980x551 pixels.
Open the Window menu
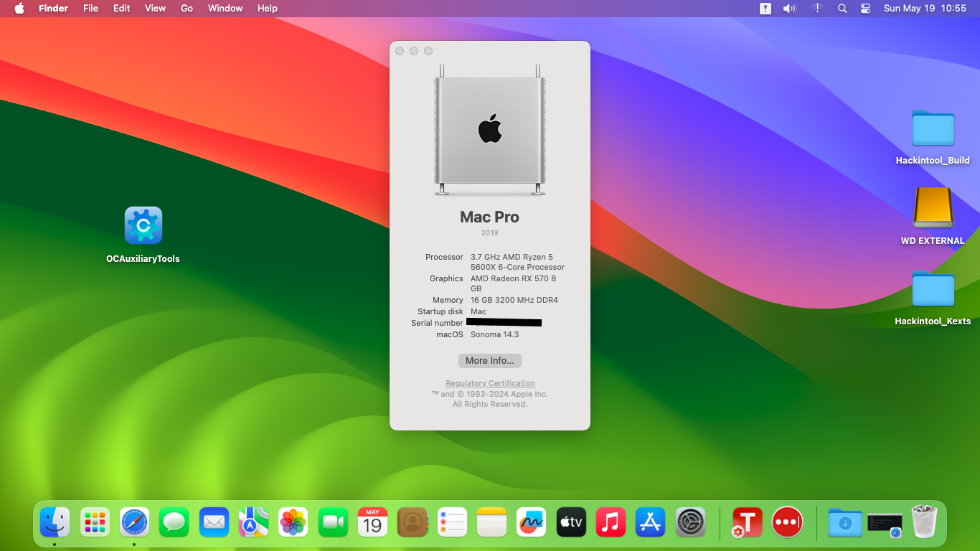(x=225, y=9)
